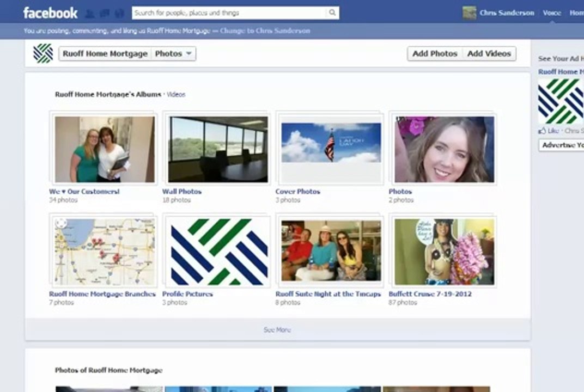Click the 18 photos count text
The image size is (584, 392).
176,200
